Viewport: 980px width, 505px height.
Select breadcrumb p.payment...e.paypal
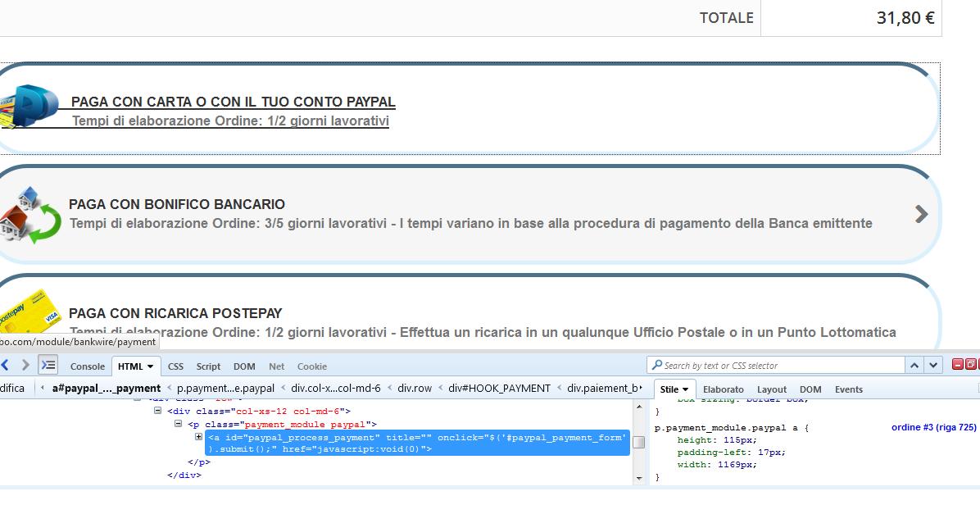[225, 388]
